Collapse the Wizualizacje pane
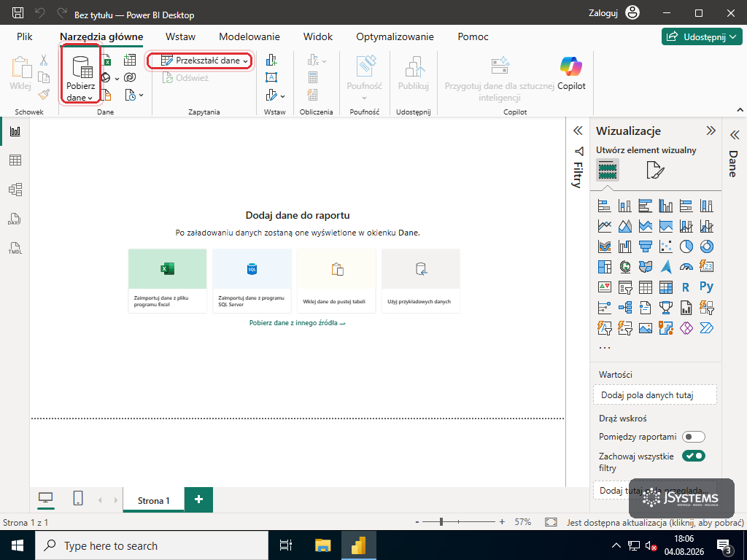 pyautogui.click(x=711, y=131)
